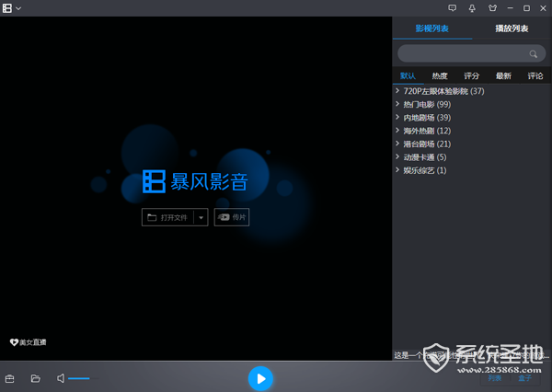Toggle the 列表 button at bottom right
552x392 pixels.
495,378
